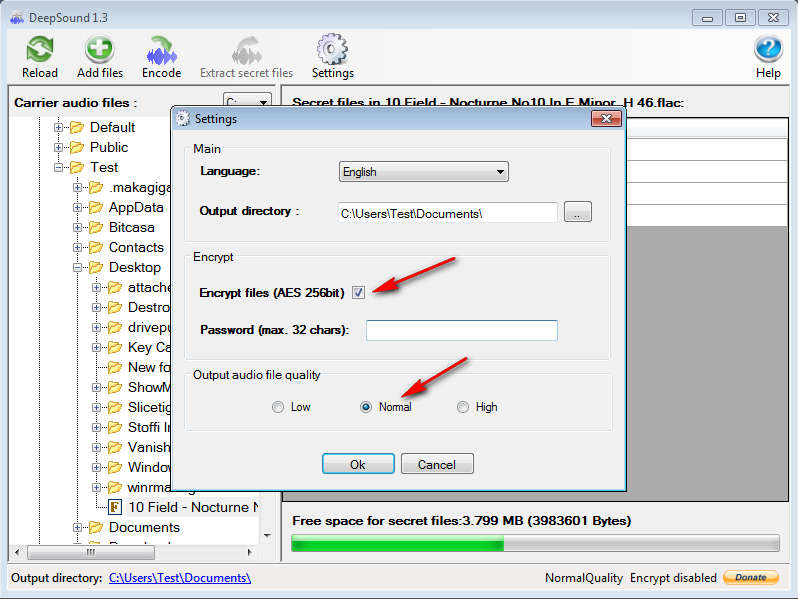Click the Test folder icon

pos(77,167)
